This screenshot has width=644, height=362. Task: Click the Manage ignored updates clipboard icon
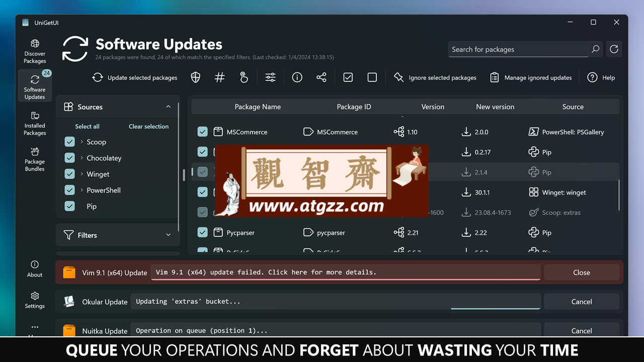[x=495, y=77]
